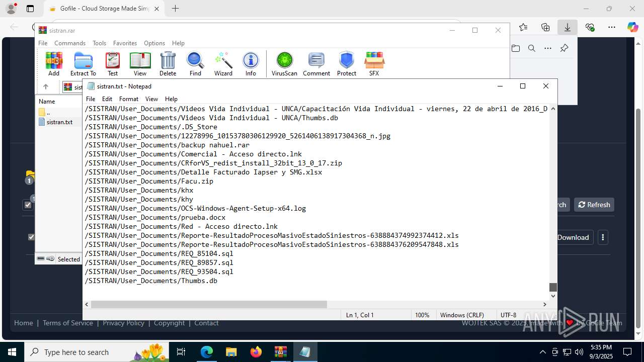
Task: Open the Tools menu in WinRAR
Action: coord(99,43)
